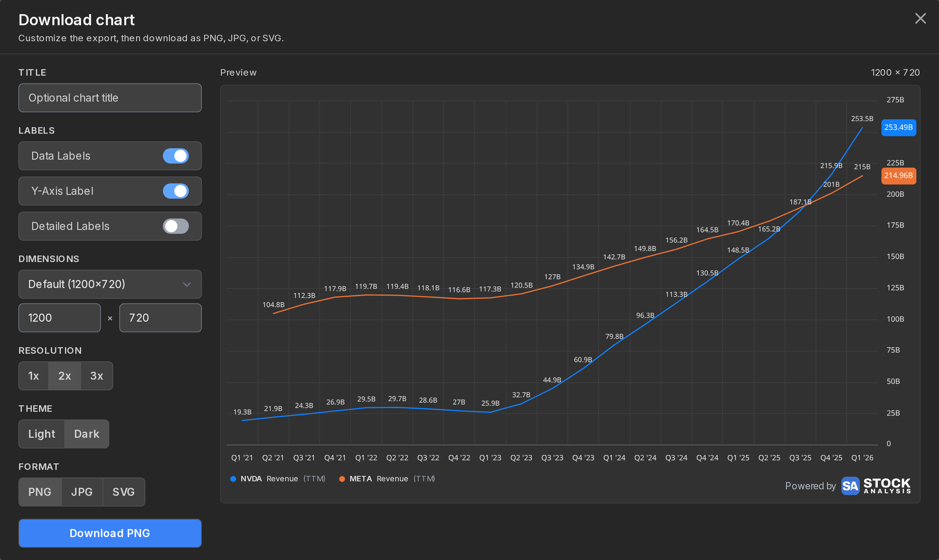Click the 1200 × 720 preview size text

895,73
